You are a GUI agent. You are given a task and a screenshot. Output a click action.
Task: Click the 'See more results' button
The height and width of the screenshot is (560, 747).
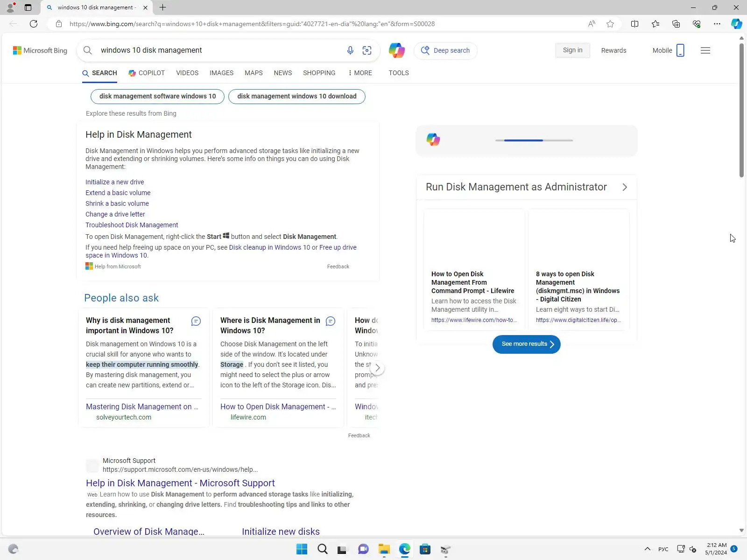click(526, 344)
